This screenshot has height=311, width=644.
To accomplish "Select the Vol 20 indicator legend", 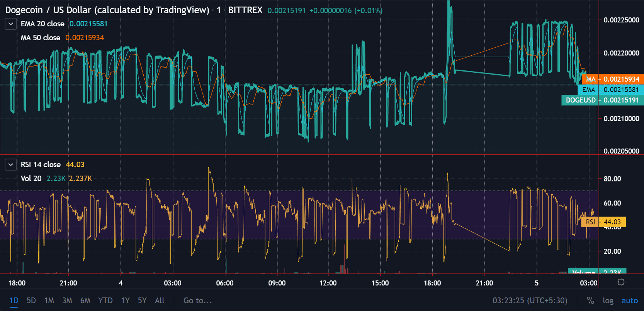I will point(31,179).
